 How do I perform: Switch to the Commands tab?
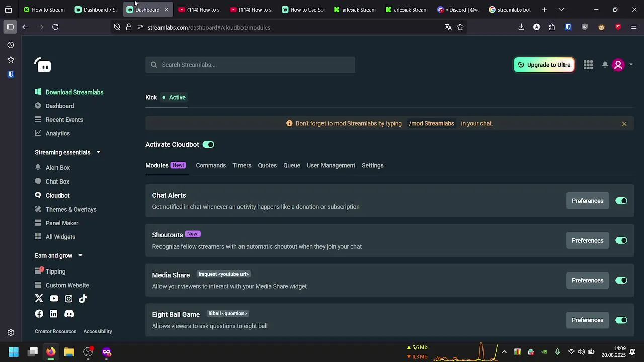(x=211, y=165)
